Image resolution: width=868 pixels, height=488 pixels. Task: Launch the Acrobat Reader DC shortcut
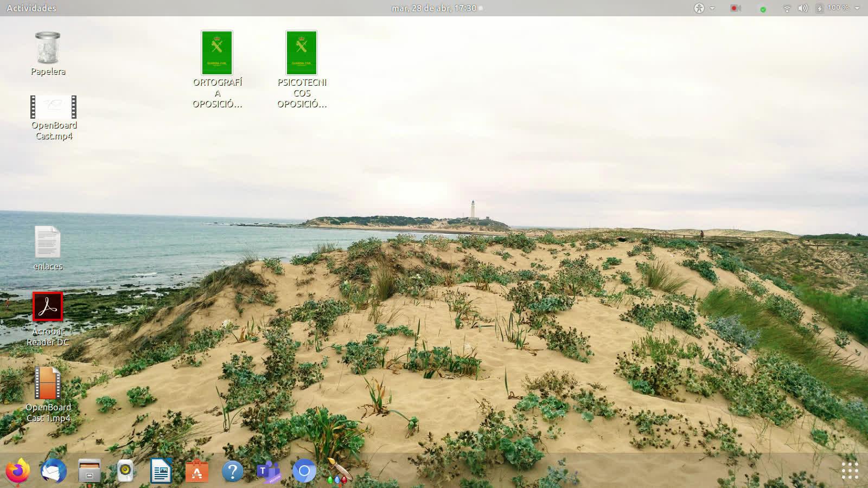[48, 307]
